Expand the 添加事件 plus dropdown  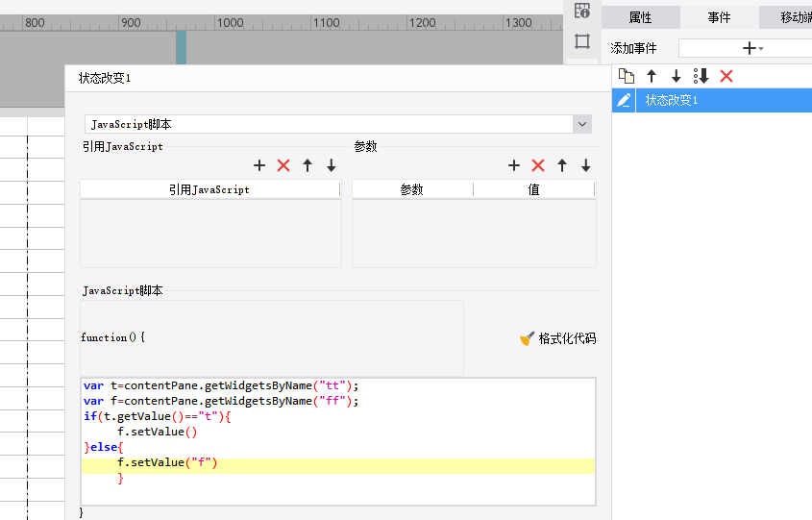click(x=752, y=48)
